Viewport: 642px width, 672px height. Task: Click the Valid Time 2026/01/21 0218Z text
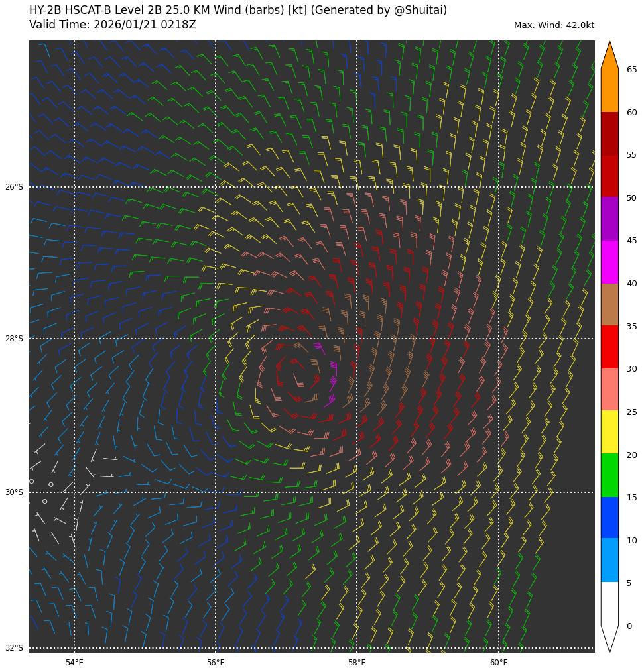click(113, 25)
